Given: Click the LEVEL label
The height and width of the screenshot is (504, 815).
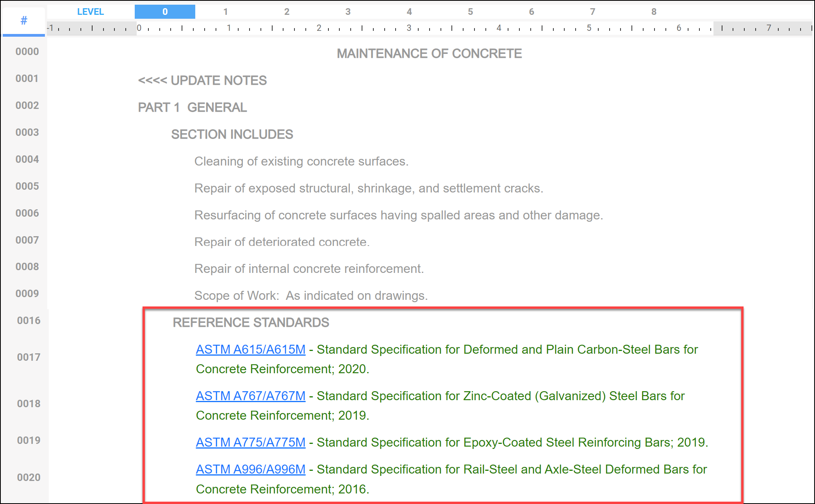Looking at the screenshot, I should pos(90,12).
